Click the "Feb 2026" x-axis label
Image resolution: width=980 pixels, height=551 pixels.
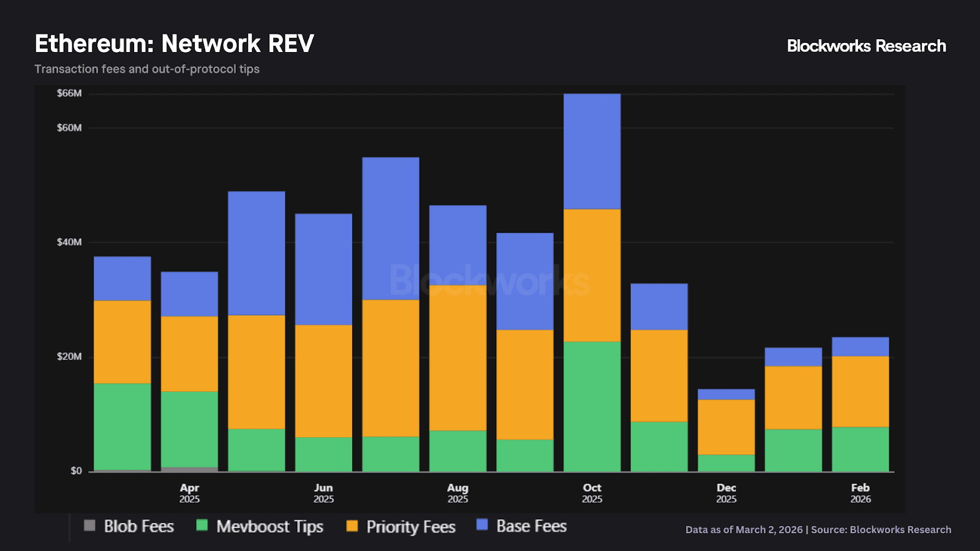(x=861, y=493)
